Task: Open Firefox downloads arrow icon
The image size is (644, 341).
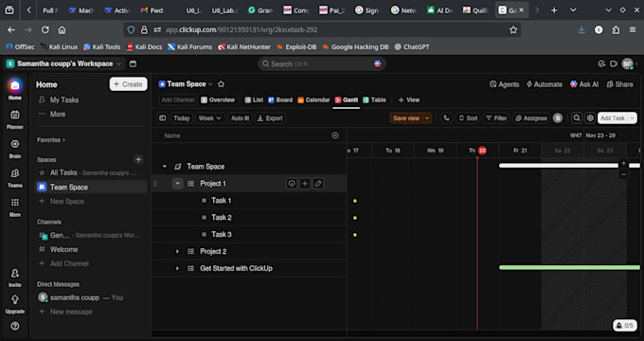Action: pos(581,29)
